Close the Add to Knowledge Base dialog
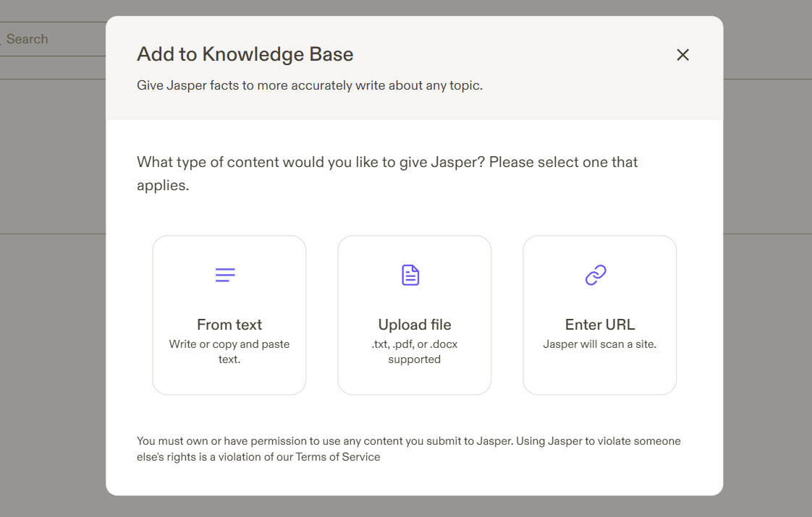Image resolution: width=812 pixels, height=517 pixels. (x=682, y=55)
